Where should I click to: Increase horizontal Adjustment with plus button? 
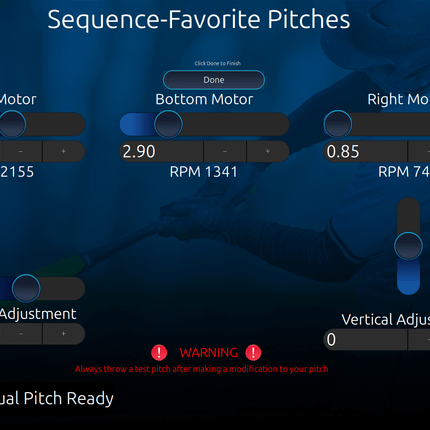coord(64,334)
